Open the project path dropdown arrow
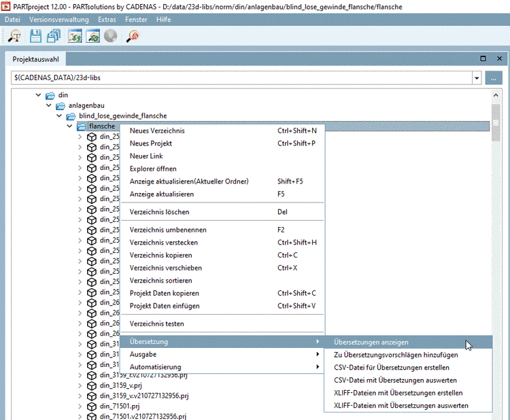This screenshot has height=420, width=510. coord(477,77)
